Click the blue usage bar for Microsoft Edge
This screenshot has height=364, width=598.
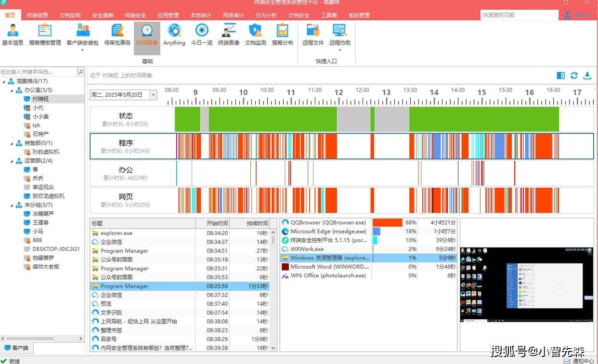[377, 232]
